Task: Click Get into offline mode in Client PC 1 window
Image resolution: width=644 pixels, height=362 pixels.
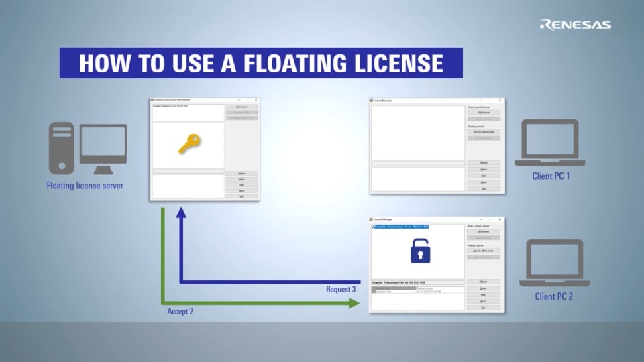Action: [484, 132]
